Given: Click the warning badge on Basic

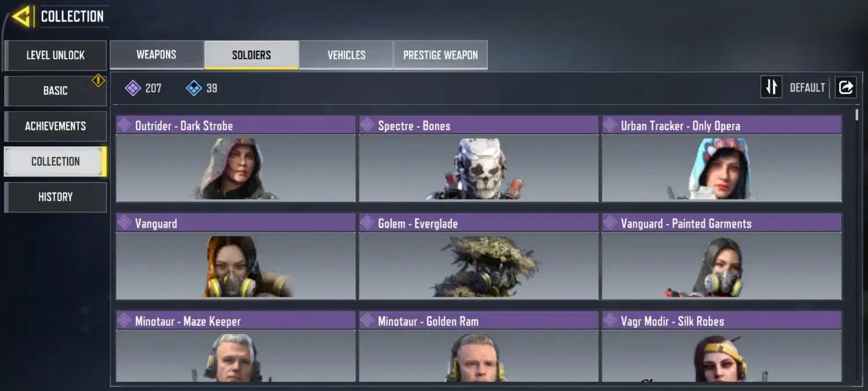Looking at the screenshot, I should pos(98,81).
